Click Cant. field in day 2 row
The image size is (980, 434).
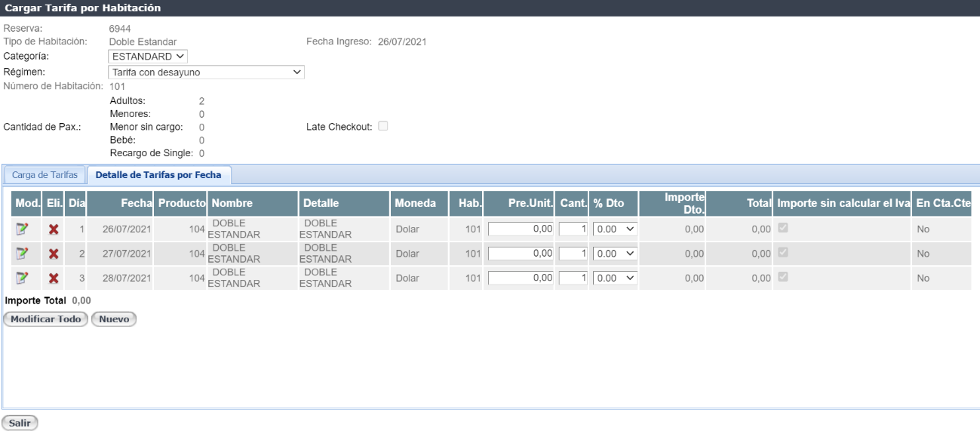pyautogui.click(x=573, y=254)
